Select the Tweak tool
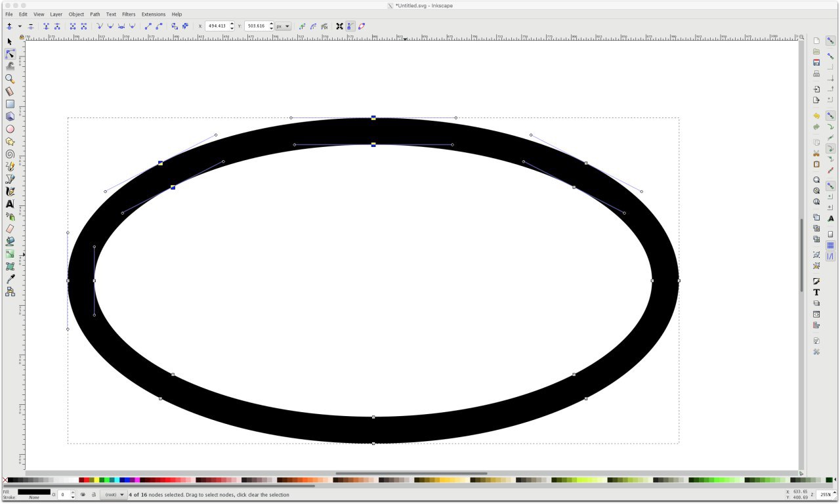This screenshot has width=840, height=504. tap(10, 66)
